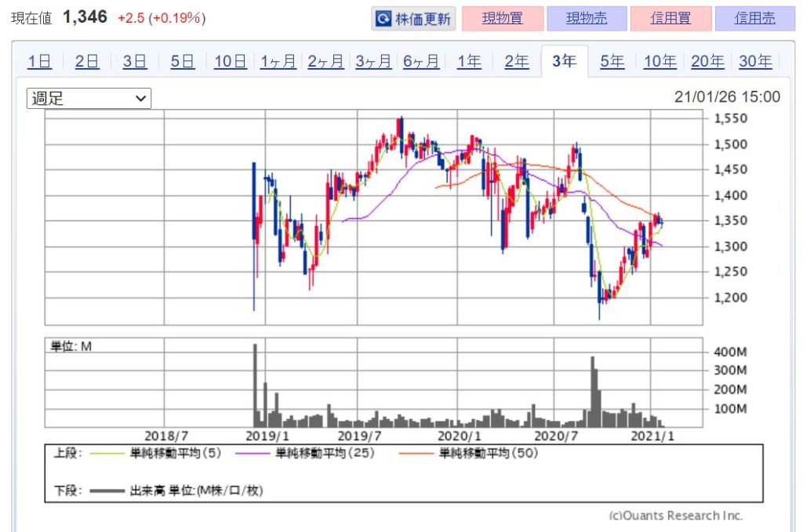Screen dimensions: 803x532
Task: Click the tallest volume bar near 2019/1
Action: pos(254,385)
